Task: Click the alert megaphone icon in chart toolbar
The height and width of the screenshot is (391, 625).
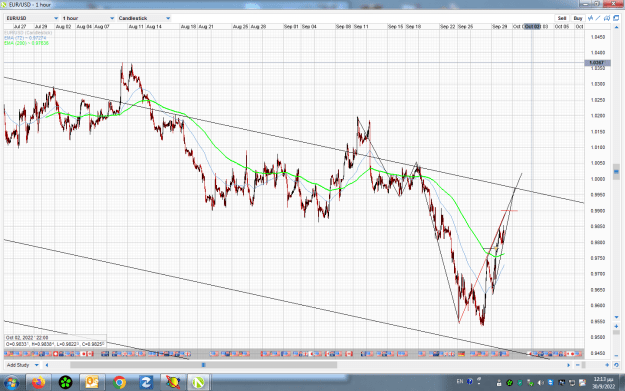Action: point(607,18)
